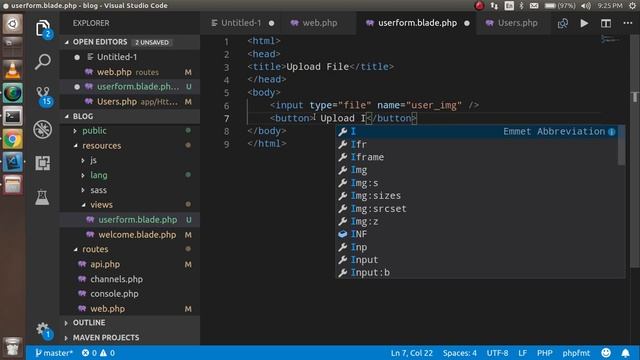Collapse the routes folder

click(x=95, y=249)
